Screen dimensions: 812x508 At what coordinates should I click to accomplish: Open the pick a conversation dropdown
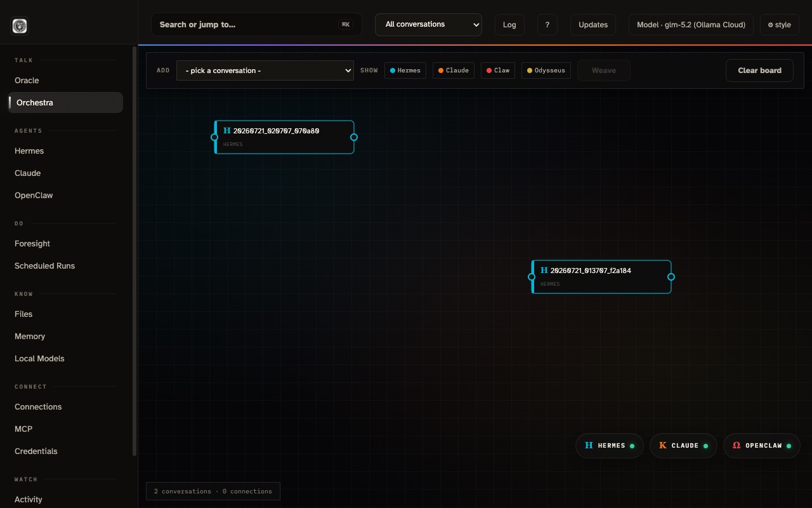point(265,70)
